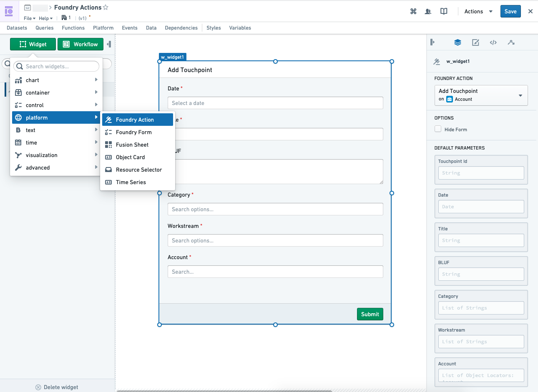Click the Account search field
The height and width of the screenshot is (392, 538).
click(x=275, y=272)
